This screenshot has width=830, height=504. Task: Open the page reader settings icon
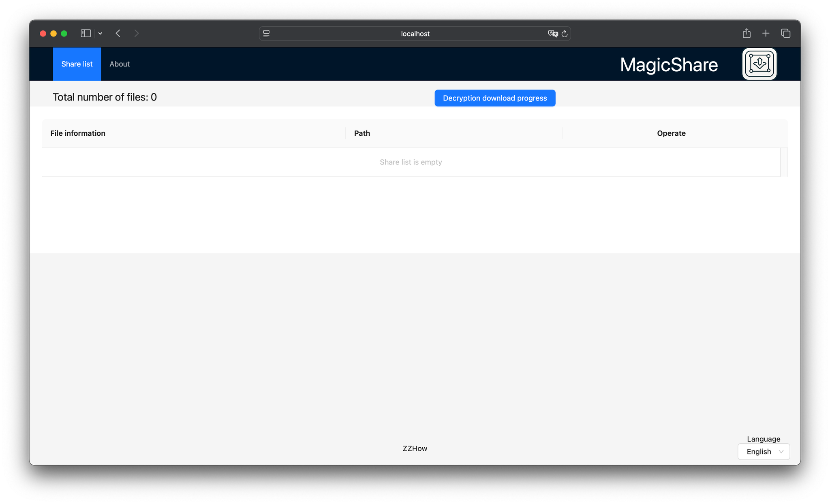click(x=266, y=34)
